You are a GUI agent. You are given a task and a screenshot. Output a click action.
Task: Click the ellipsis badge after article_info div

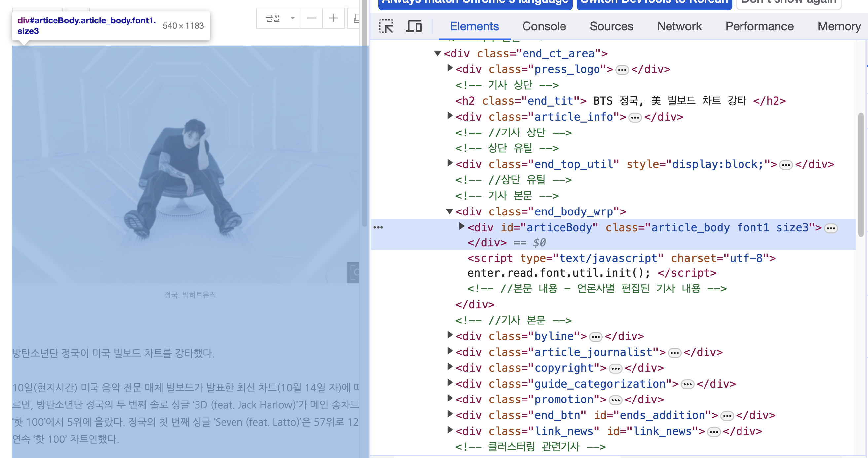(x=635, y=118)
